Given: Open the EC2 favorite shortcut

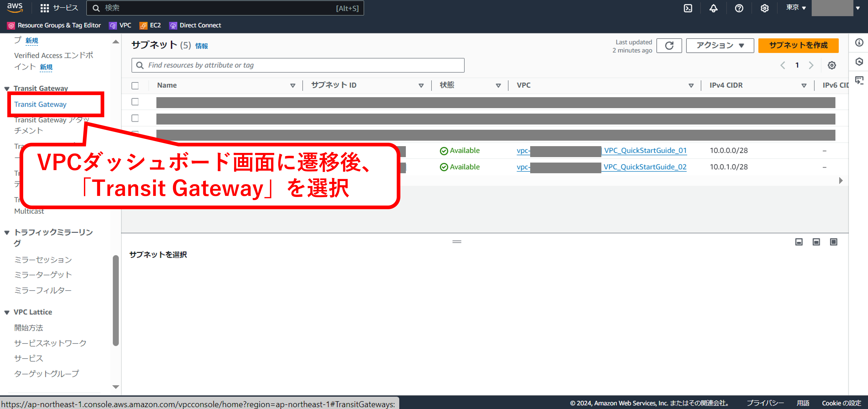Looking at the screenshot, I should [x=150, y=25].
